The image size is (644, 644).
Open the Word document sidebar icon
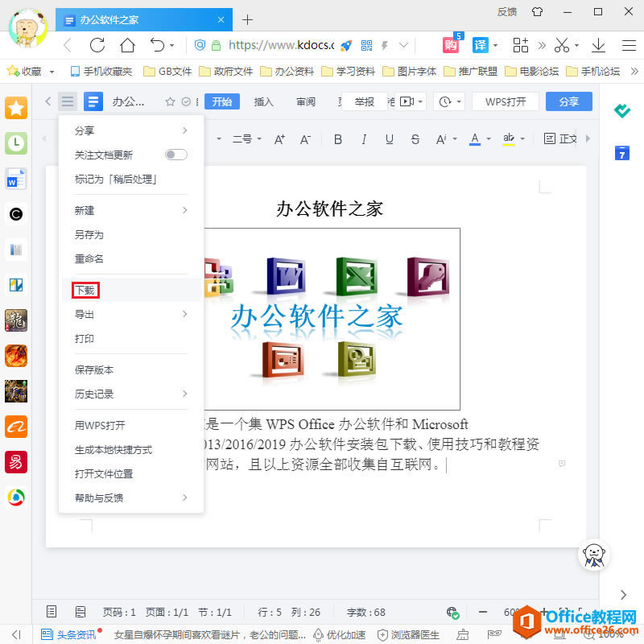[16, 179]
